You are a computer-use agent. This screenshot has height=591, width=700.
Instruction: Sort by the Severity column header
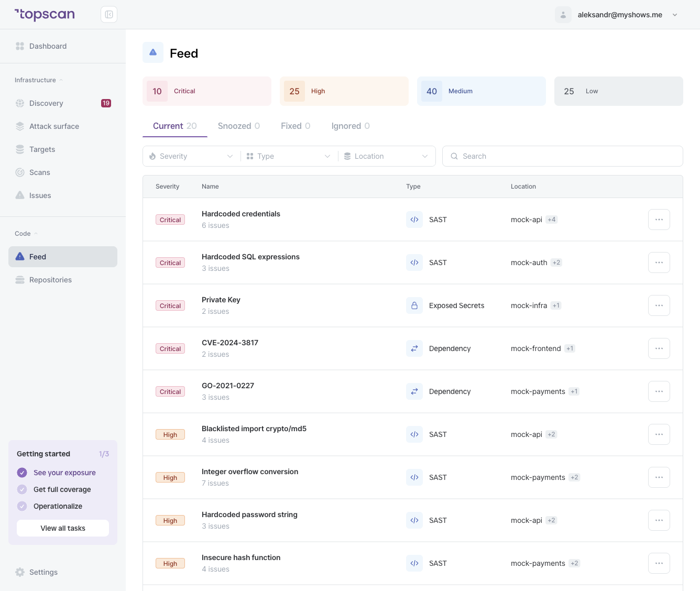coord(167,187)
